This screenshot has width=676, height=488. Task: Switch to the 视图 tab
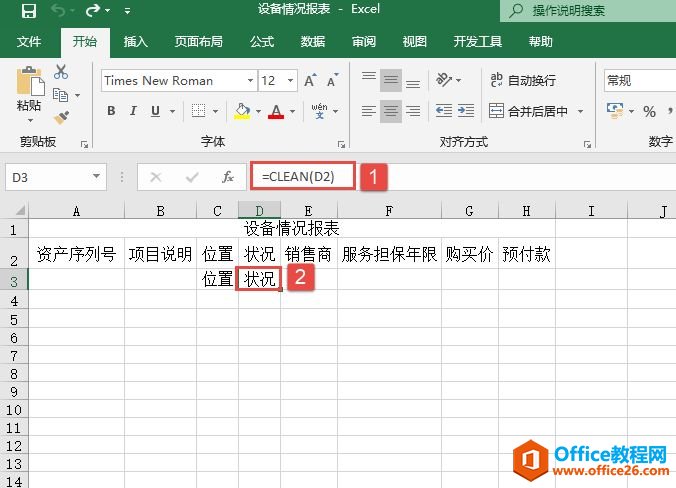[415, 42]
